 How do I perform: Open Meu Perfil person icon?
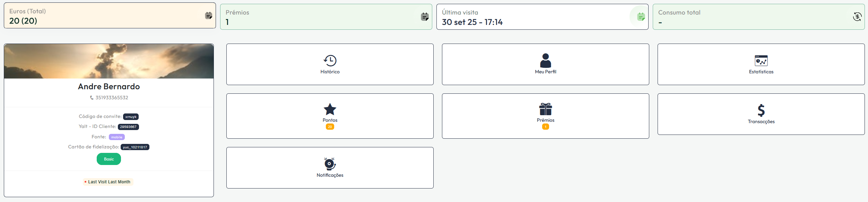[x=545, y=61]
